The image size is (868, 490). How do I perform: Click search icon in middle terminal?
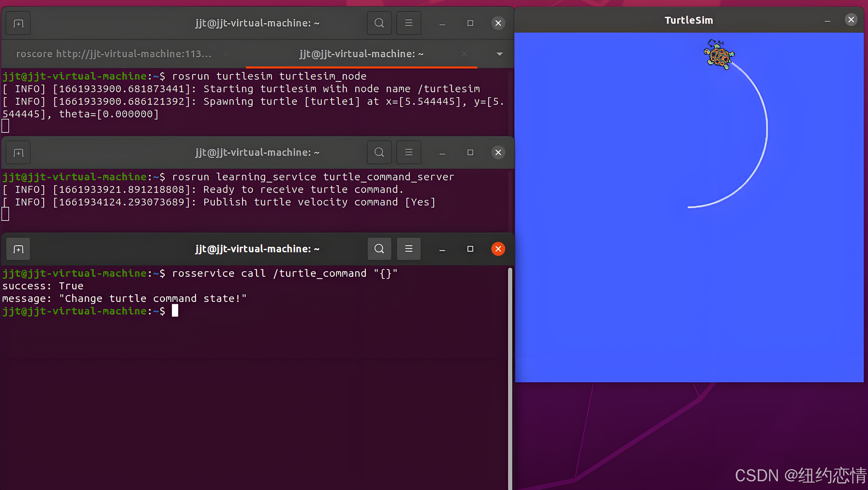tap(379, 153)
